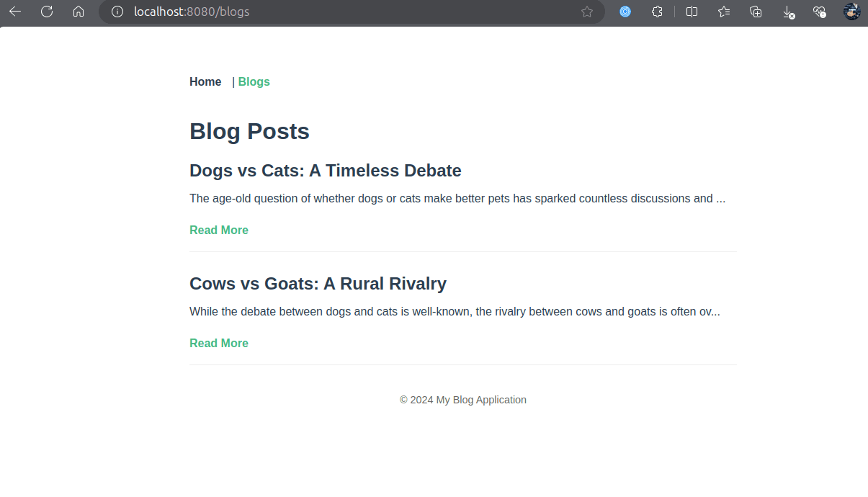Navigate to the Home nav link
This screenshot has width=868, height=497.
205,82
